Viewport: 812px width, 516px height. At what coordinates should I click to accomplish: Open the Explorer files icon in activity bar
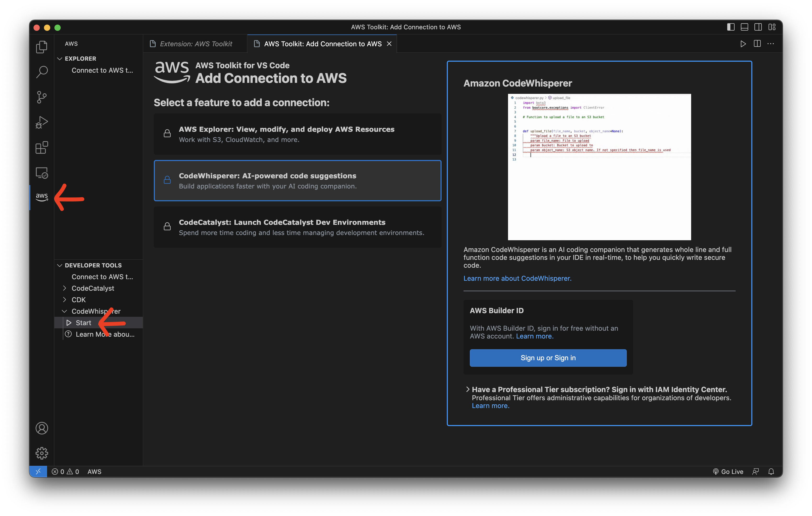(42, 47)
